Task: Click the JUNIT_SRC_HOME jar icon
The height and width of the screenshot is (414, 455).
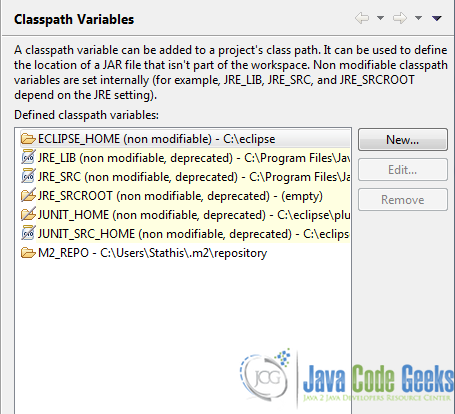Action: click(28, 234)
